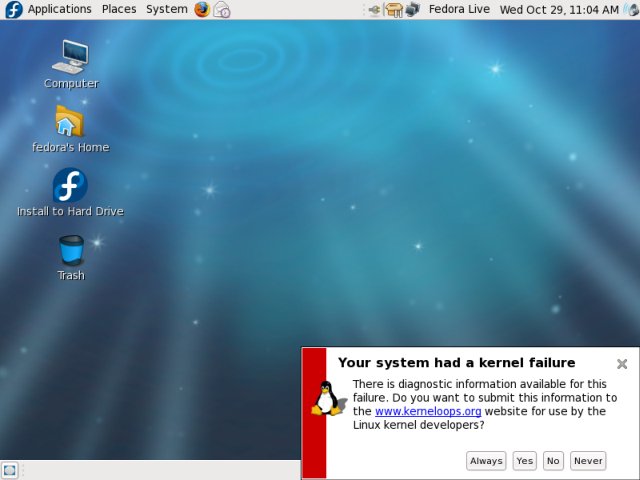Open the System menu
Image resolution: width=640 pixels, height=480 pixels.
pos(167,9)
